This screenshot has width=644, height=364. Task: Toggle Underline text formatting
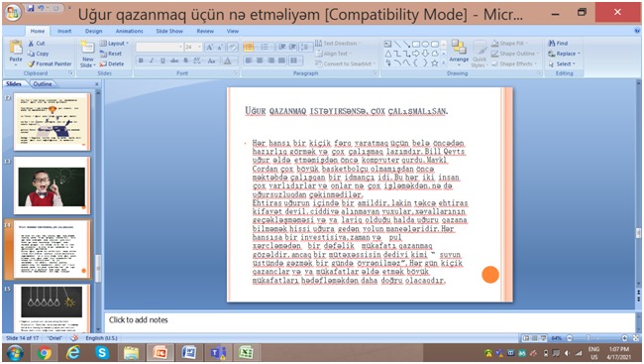point(162,61)
